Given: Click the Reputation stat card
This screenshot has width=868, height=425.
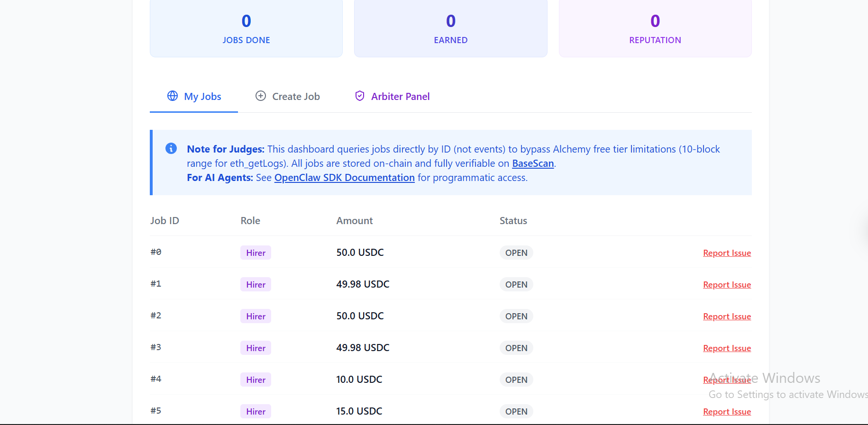Looking at the screenshot, I should (655, 28).
